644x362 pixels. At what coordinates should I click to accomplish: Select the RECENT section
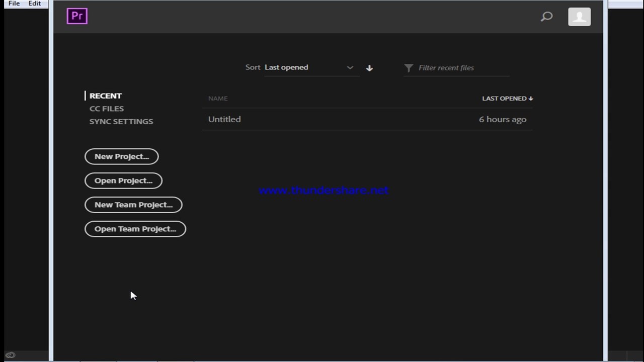pos(106,96)
